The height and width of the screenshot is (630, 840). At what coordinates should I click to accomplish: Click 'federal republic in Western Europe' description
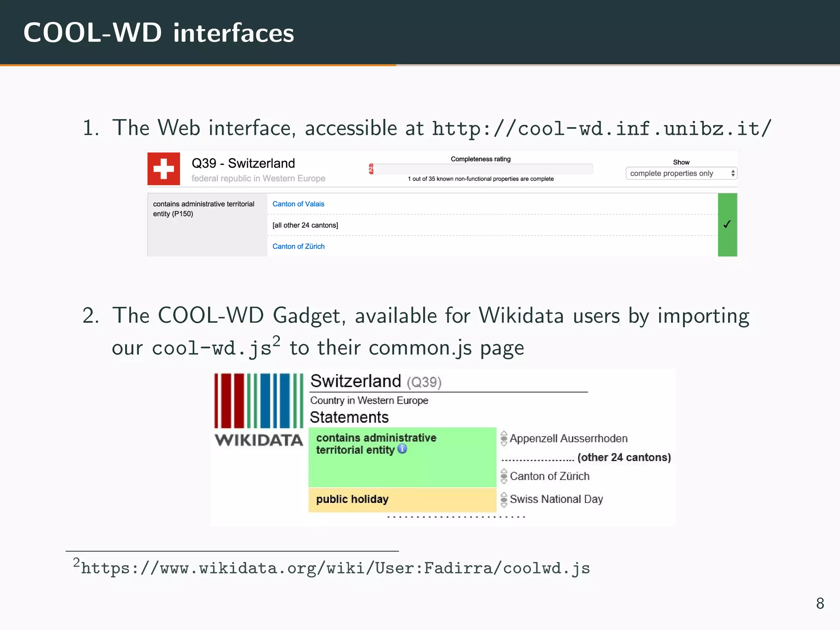(x=258, y=178)
